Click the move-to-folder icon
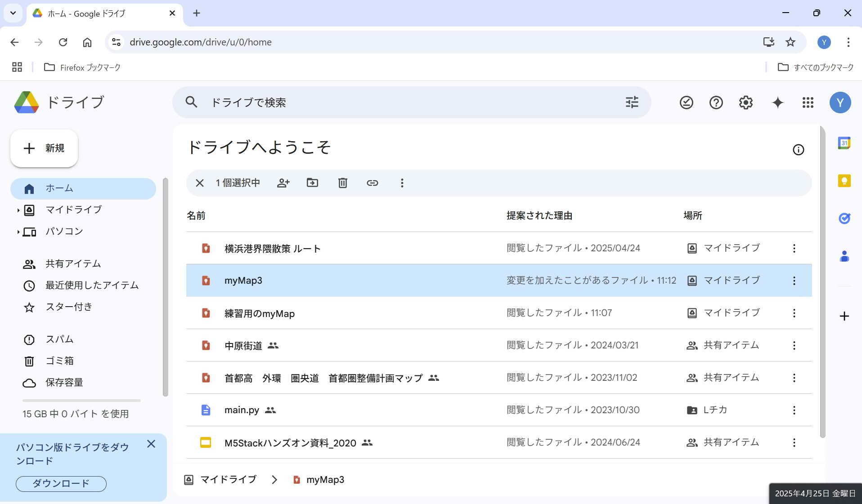Image resolution: width=862 pixels, height=504 pixels. click(x=312, y=183)
